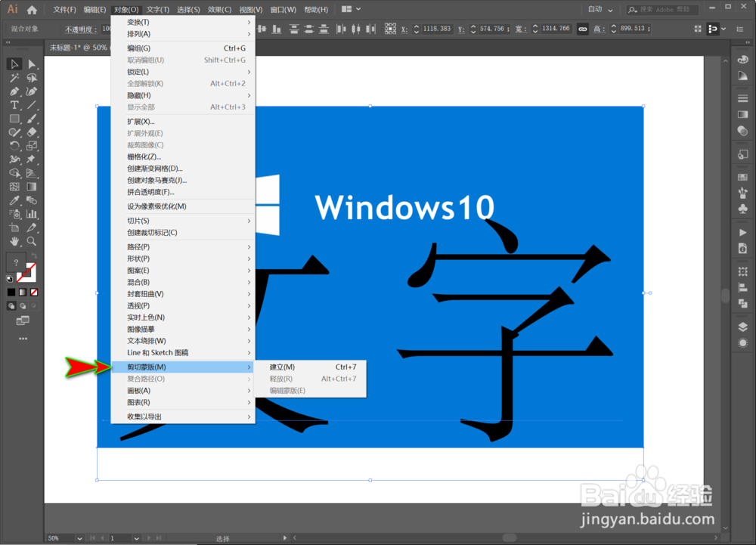Open the 效果(C) menu
Image resolution: width=756 pixels, height=545 pixels.
[x=220, y=10]
